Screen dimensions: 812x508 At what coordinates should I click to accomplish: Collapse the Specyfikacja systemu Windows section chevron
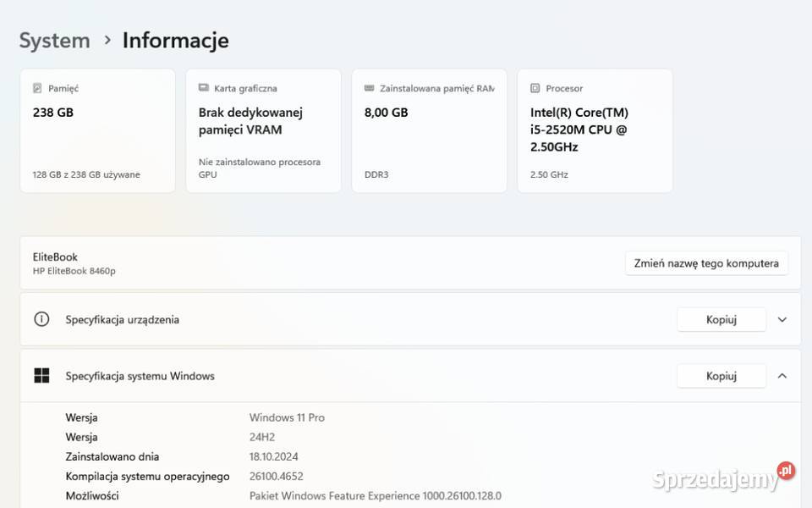coord(782,376)
